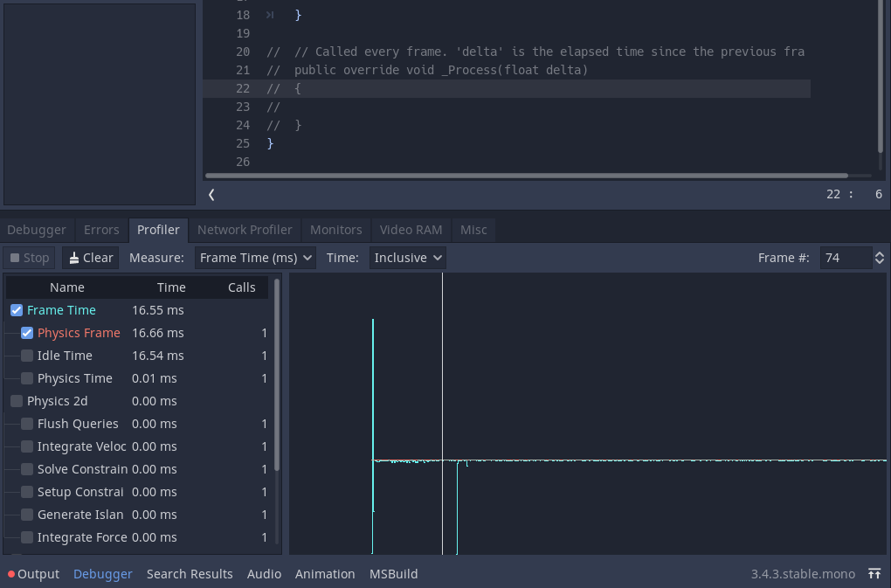Image resolution: width=891 pixels, height=588 pixels.
Task: Clear the profiler data
Action: (x=90, y=258)
